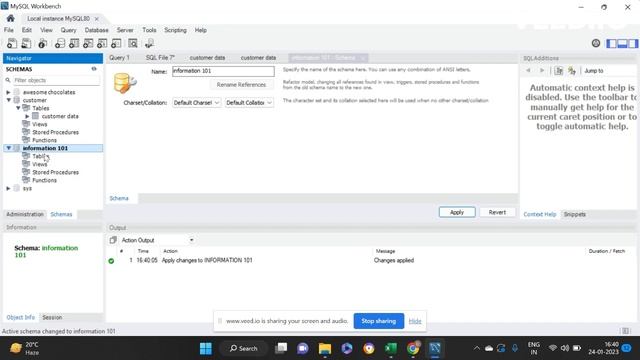Viewport: 640px width, 360px height.
Task: Switch to the SQL File 7 tab
Action: pyautogui.click(x=160, y=58)
